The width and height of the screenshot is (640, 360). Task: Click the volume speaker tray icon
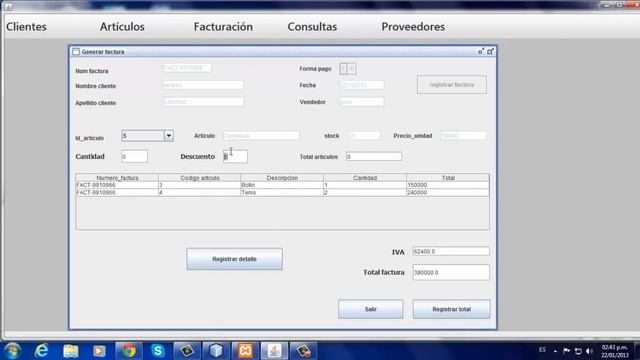coord(589,351)
